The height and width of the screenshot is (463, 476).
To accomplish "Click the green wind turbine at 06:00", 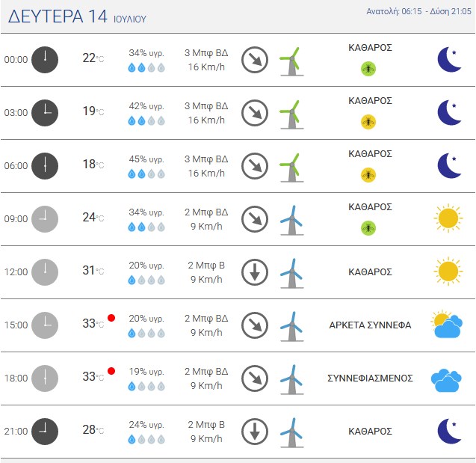I will [x=291, y=168].
